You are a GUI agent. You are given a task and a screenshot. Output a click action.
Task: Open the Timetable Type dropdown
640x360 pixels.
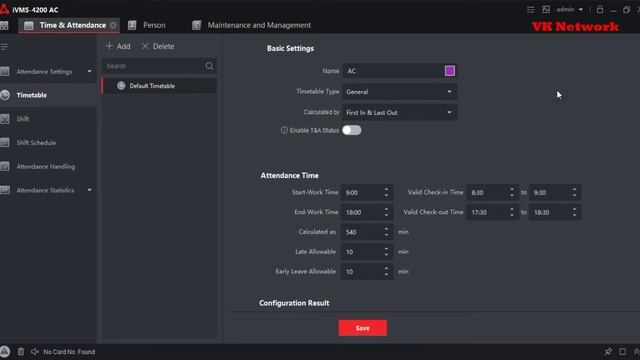[400, 92]
